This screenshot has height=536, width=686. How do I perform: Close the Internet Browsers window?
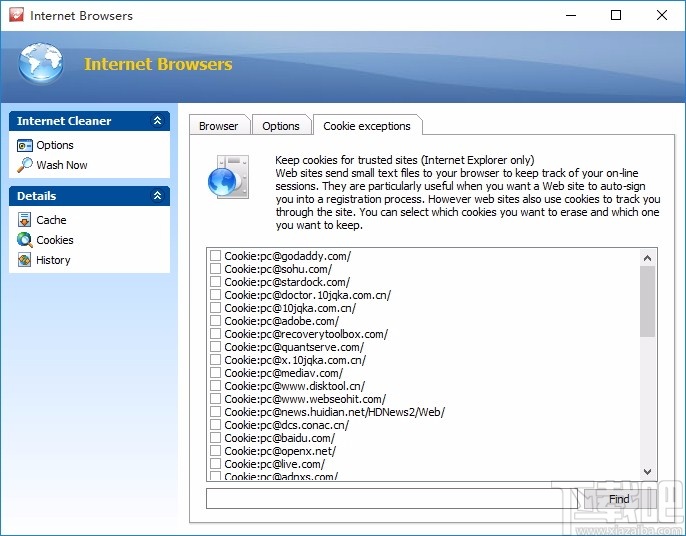[x=662, y=15]
